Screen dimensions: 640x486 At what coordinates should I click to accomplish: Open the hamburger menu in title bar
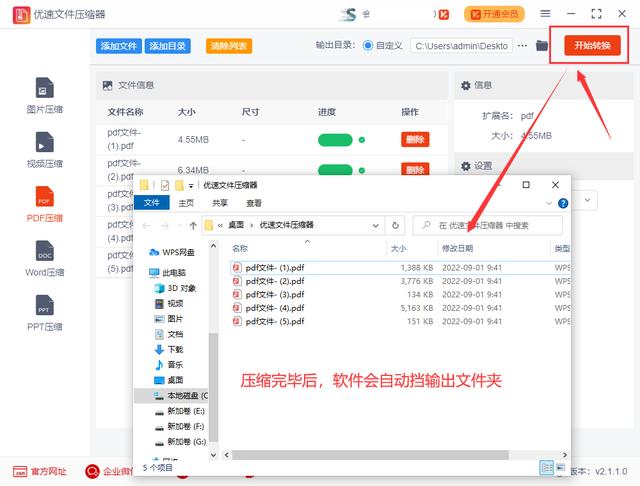(545, 13)
